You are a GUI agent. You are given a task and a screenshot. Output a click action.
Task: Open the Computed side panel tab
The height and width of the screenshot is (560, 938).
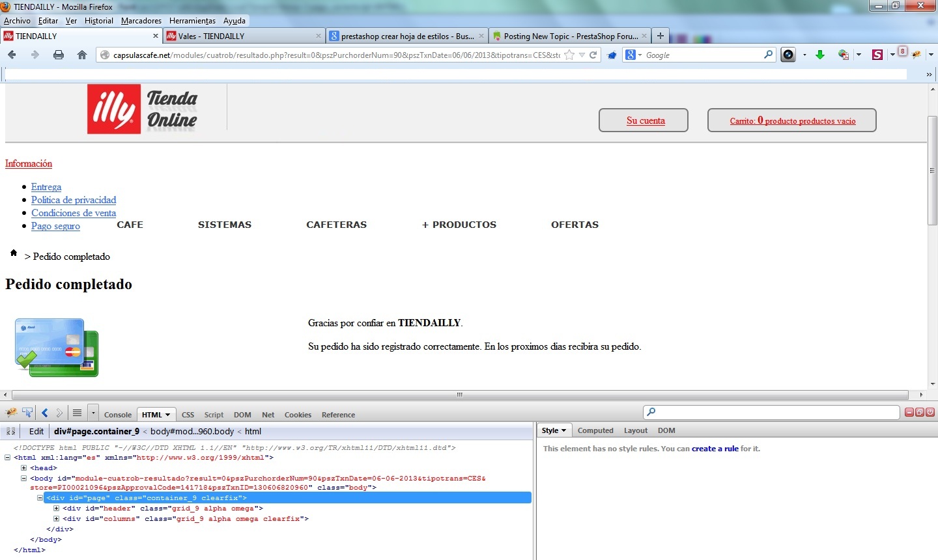[595, 430]
